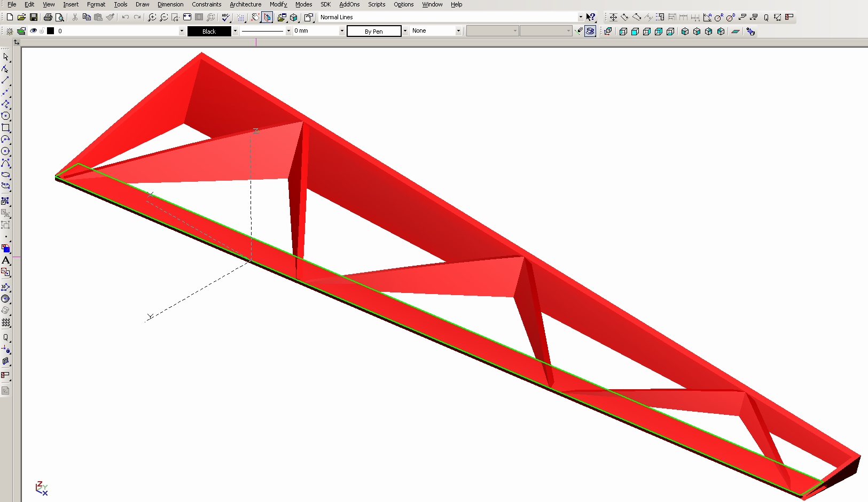
Task: Run the ABC spelling check icon
Action: [x=226, y=17]
